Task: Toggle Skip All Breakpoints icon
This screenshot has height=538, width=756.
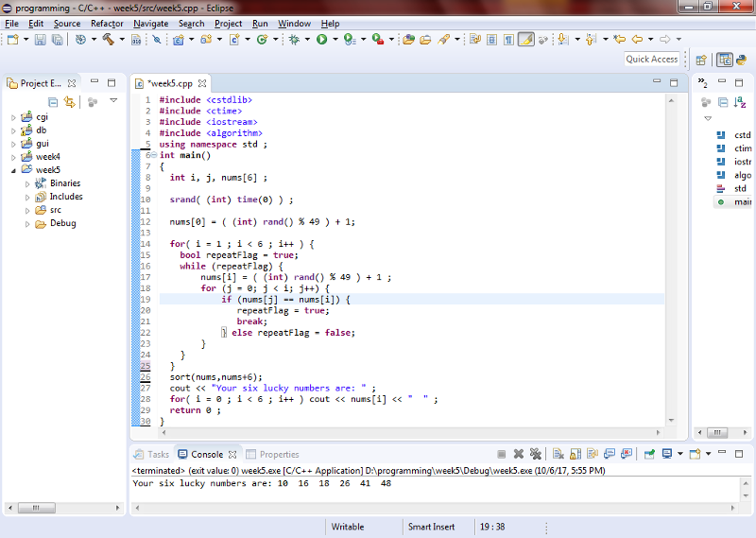Action: tap(157, 40)
